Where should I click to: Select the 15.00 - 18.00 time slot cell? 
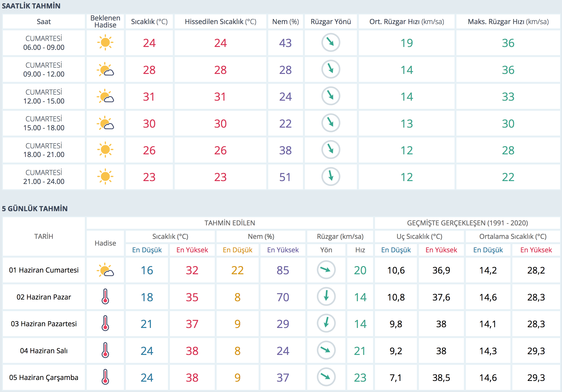click(44, 123)
